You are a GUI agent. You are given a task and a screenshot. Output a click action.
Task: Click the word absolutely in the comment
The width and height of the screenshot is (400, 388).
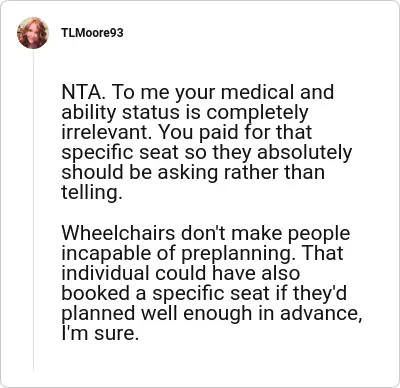click(x=304, y=153)
